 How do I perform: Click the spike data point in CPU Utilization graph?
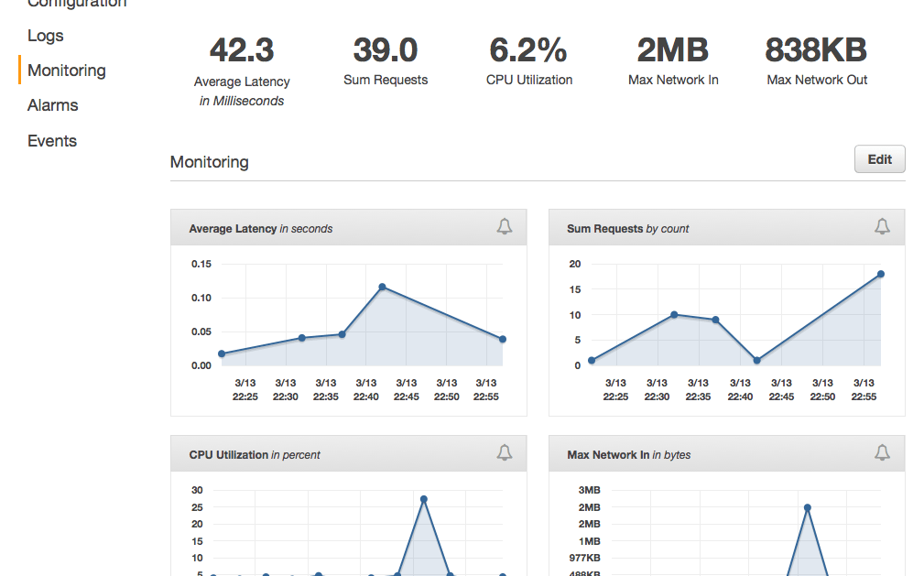click(423, 499)
